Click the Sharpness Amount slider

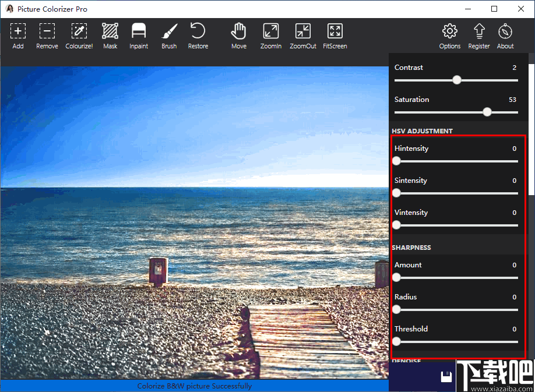(x=397, y=278)
